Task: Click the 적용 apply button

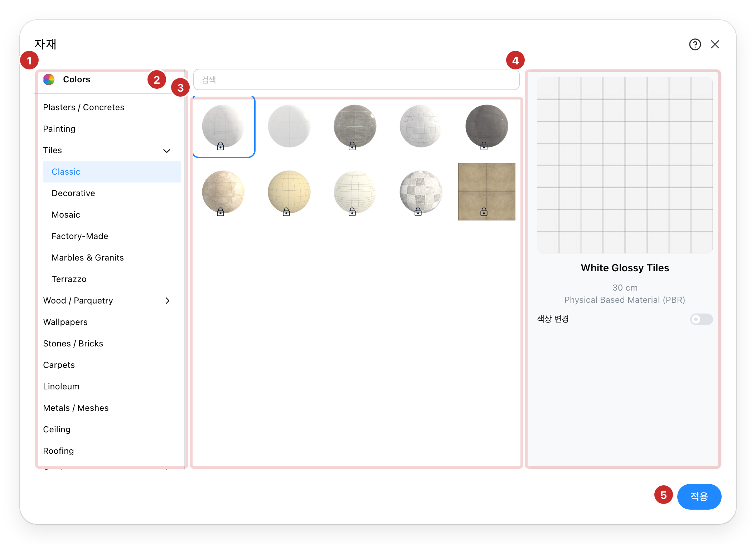Action: tap(699, 496)
